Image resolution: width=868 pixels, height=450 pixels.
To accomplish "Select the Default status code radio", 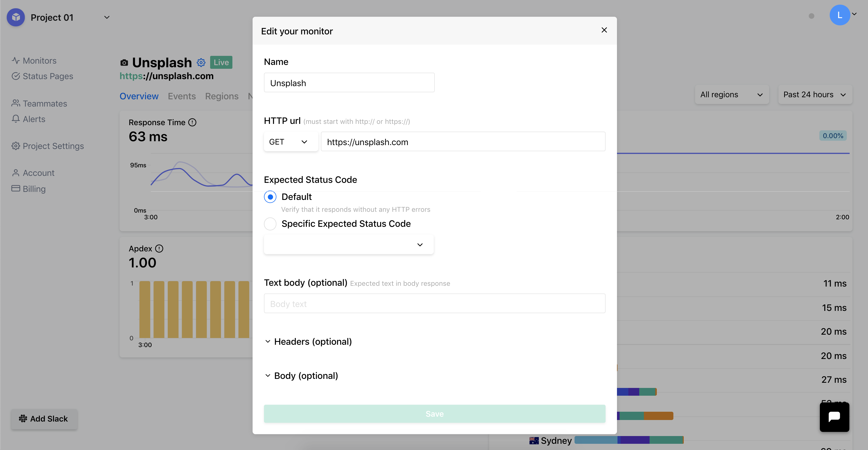I will [270, 197].
